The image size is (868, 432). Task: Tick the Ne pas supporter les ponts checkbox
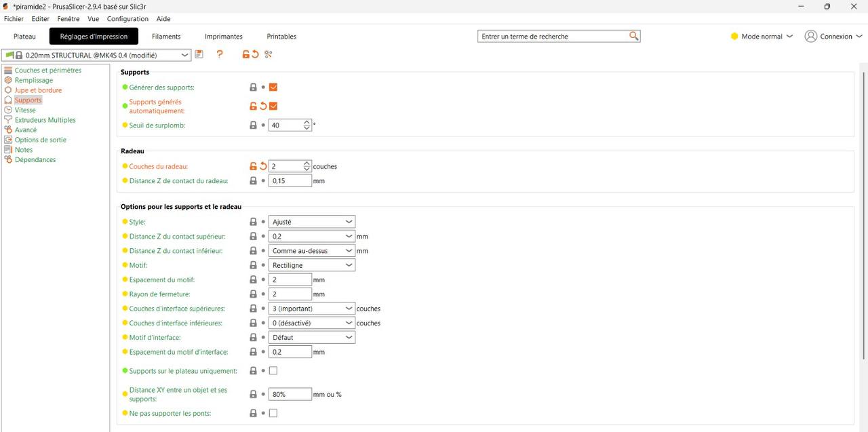tap(273, 413)
